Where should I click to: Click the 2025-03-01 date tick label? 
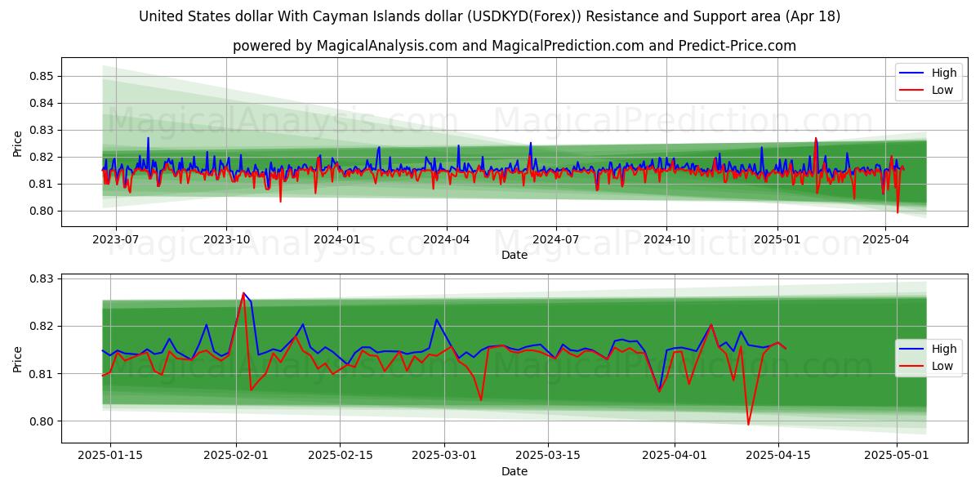click(x=444, y=456)
